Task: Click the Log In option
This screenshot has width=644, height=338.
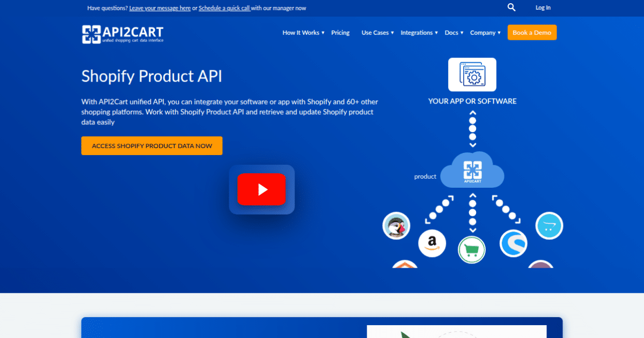Action: tap(543, 8)
